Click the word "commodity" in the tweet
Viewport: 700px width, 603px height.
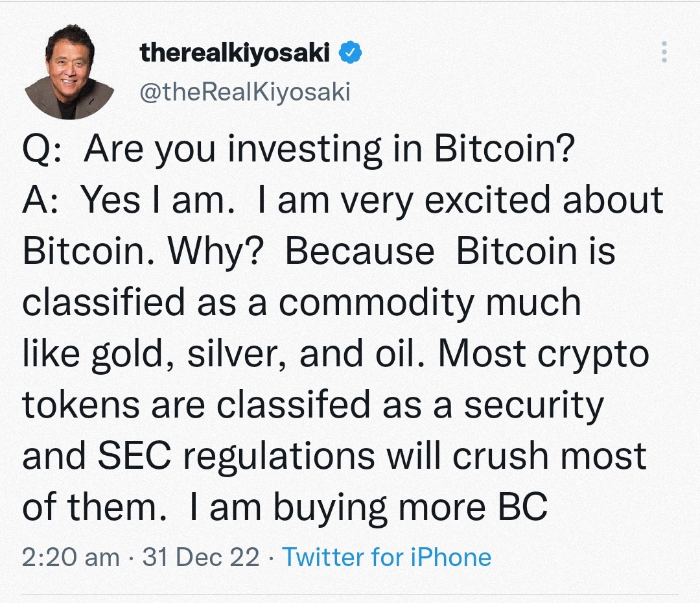tap(428, 303)
